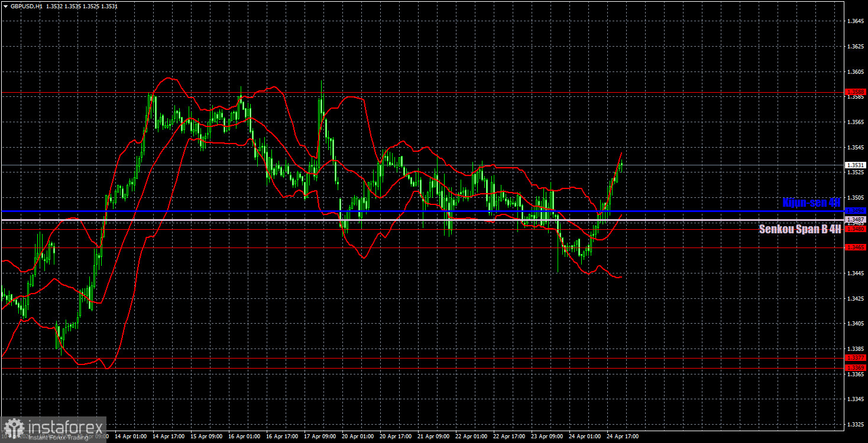
Task: Click the blue 1.3494 Kijun-sen price tag
Action: tap(856, 211)
